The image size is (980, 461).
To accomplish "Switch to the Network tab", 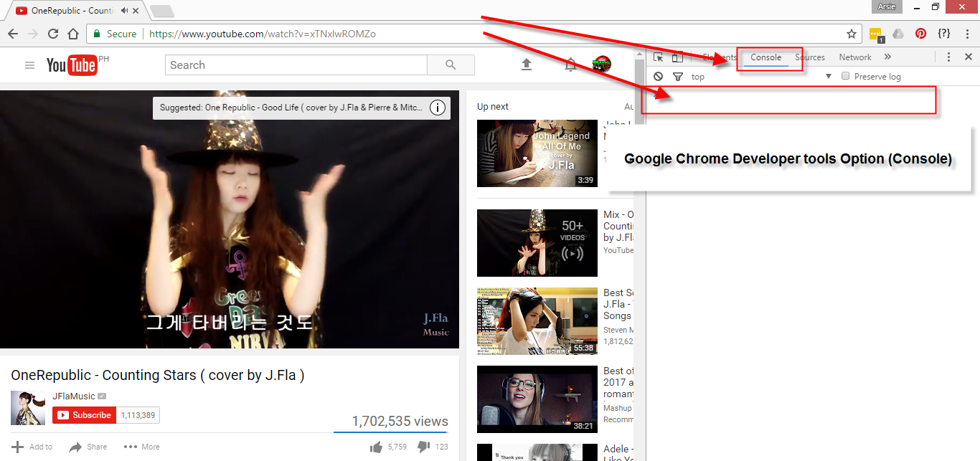I will tap(855, 57).
